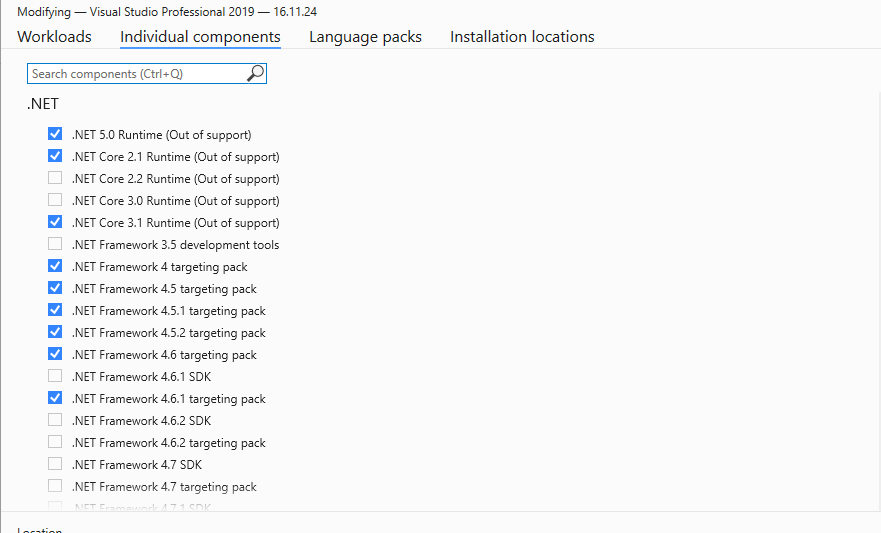
Task: Click '.NET Framework 4.6.1 SDK' label
Action: pos(142,377)
